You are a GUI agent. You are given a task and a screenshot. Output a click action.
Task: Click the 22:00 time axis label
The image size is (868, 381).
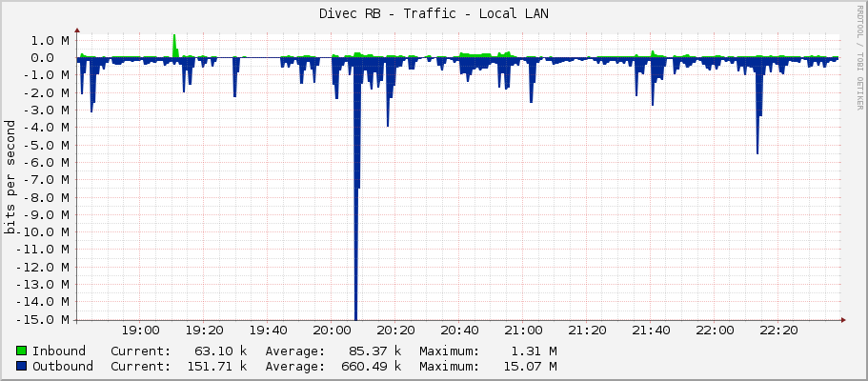715,331
